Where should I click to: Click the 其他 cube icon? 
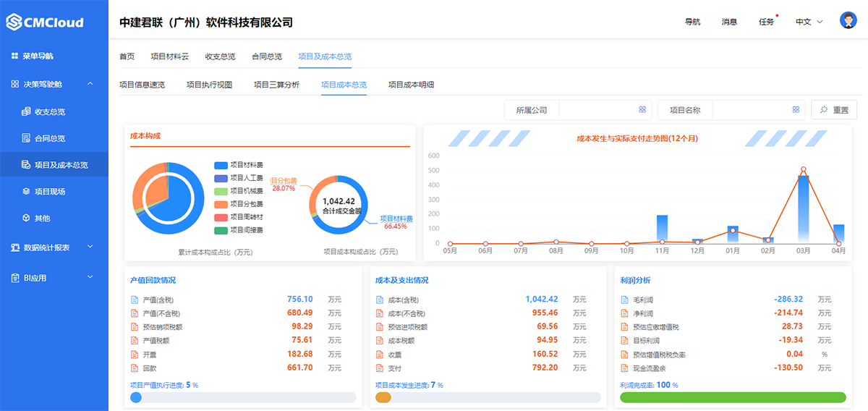tap(26, 218)
